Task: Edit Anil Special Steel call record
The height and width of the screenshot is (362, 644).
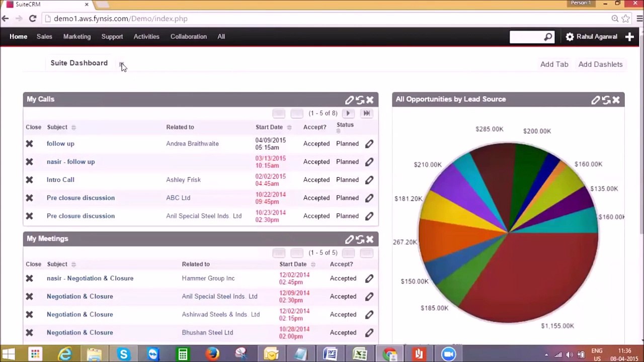Action: tap(369, 216)
